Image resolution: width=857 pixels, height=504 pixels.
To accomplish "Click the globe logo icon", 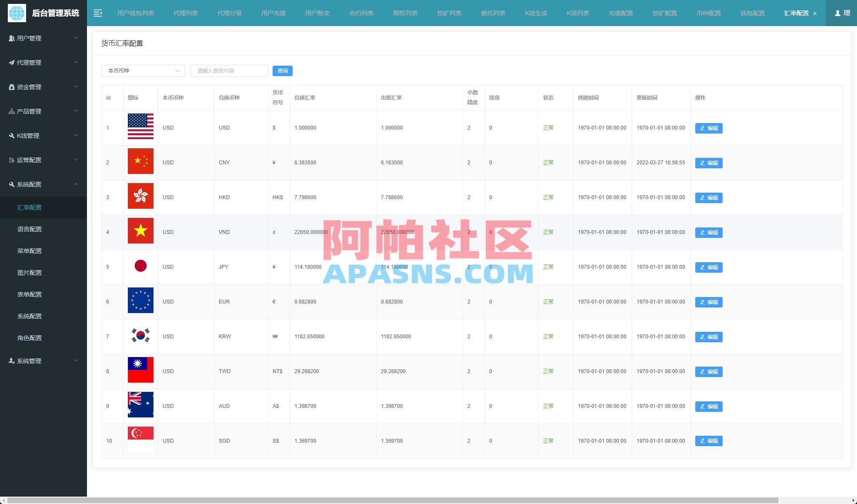I will pos(17,13).
